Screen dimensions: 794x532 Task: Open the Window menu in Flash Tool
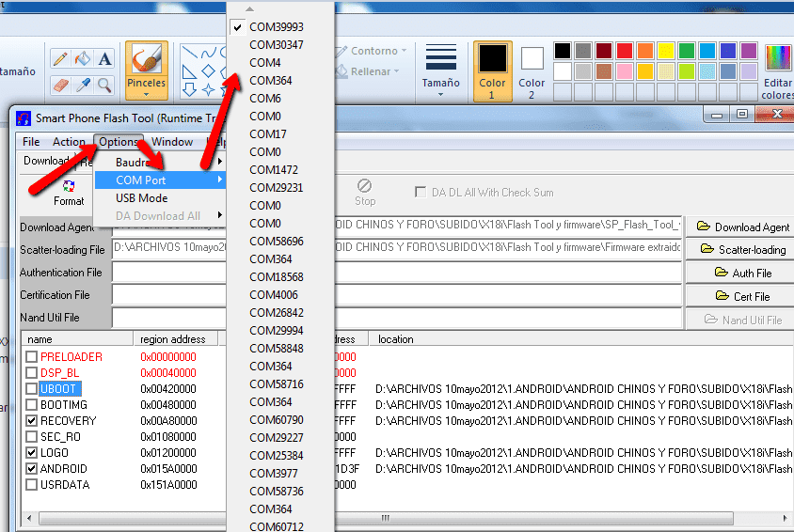172,142
